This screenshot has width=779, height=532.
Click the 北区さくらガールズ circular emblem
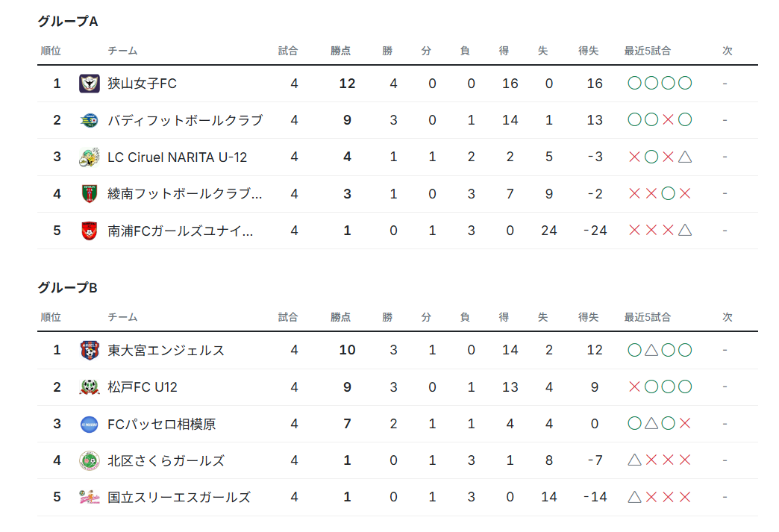[90, 460]
